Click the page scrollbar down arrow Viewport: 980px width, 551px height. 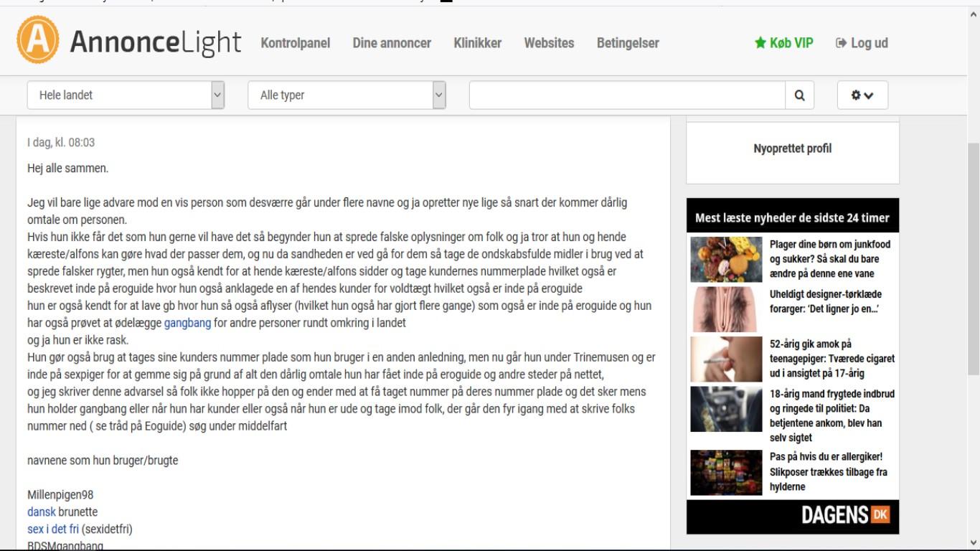[974, 543]
